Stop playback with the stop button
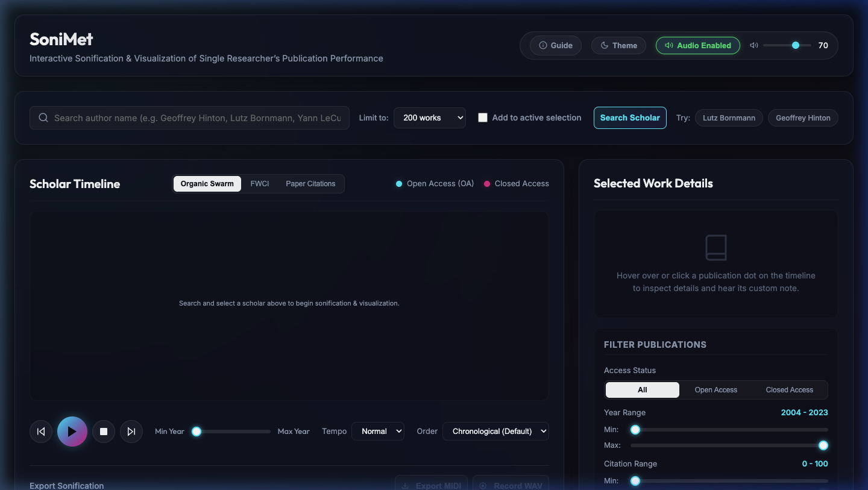868x490 pixels. pos(104,432)
